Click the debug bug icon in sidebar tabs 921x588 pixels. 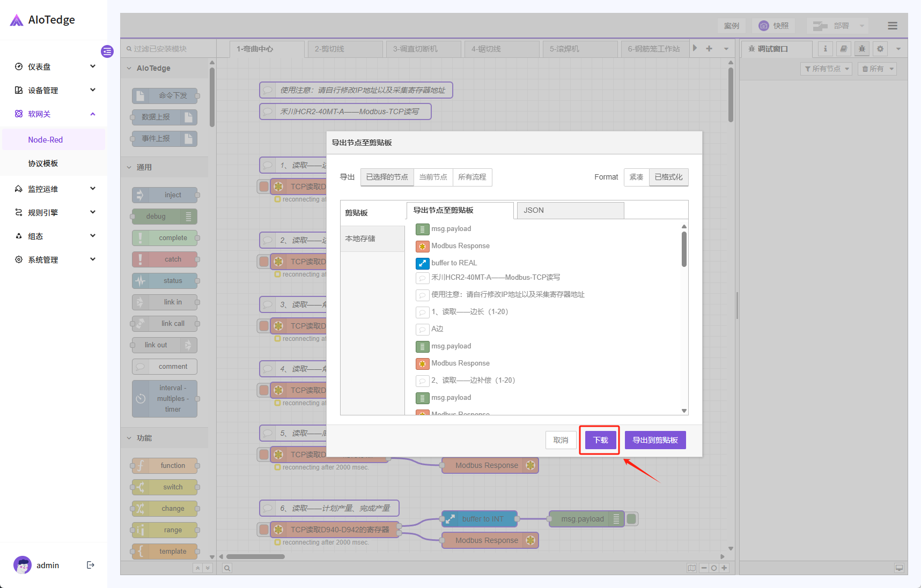click(x=862, y=49)
